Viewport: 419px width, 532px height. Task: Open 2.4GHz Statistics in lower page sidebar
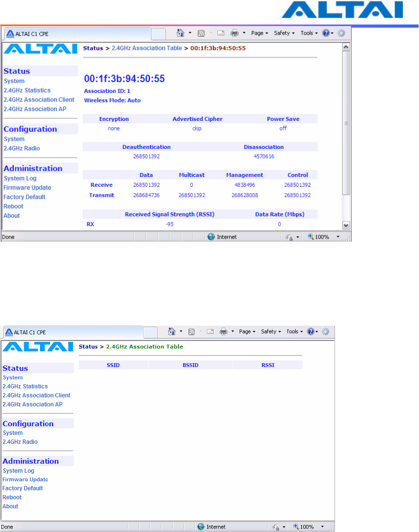pos(25,386)
